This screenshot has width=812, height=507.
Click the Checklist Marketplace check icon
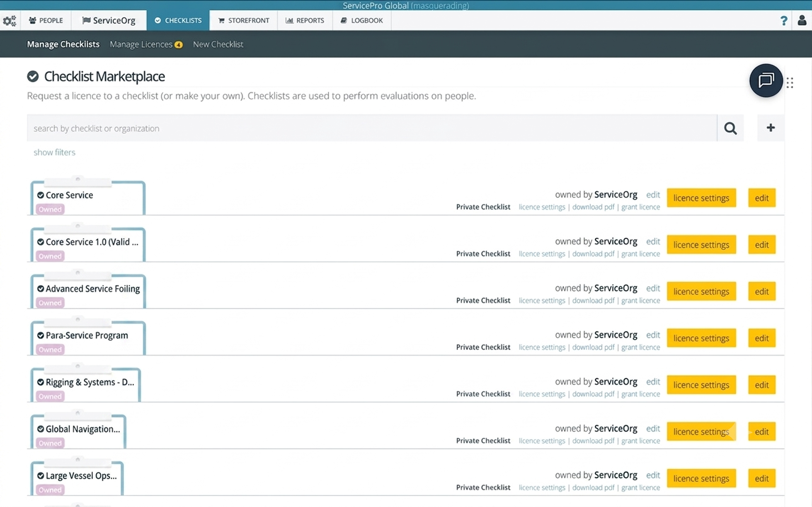coord(33,76)
